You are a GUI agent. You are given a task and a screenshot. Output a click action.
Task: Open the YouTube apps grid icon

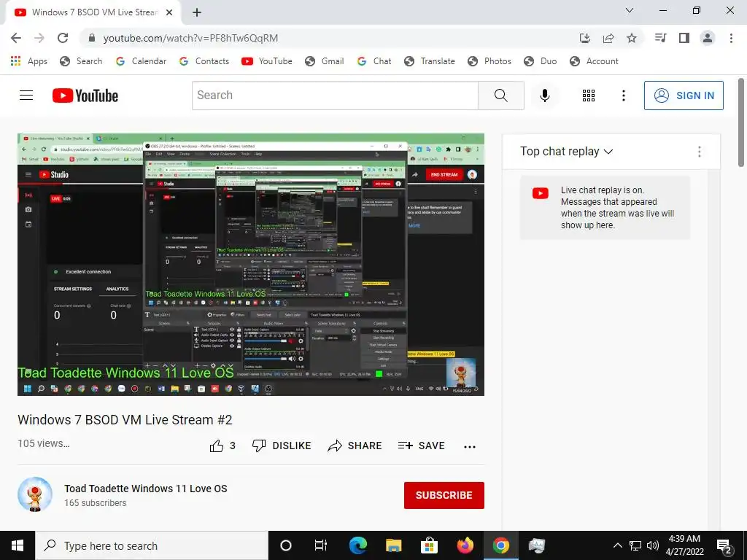(589, 96)
